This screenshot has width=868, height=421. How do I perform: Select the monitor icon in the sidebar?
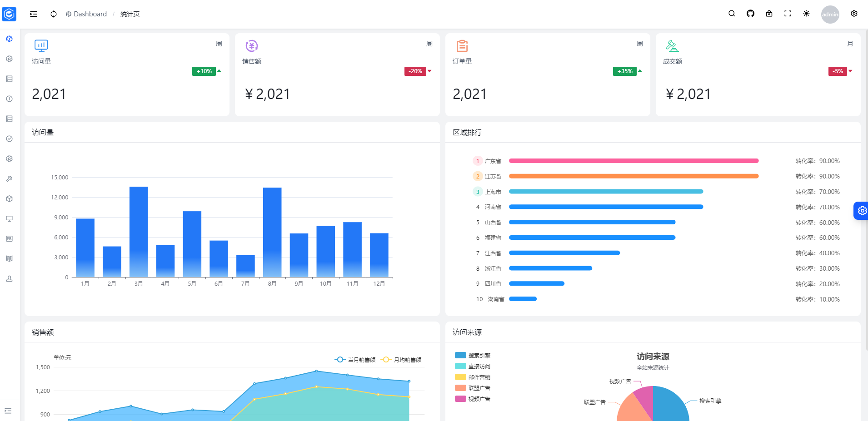click(9, 219)
